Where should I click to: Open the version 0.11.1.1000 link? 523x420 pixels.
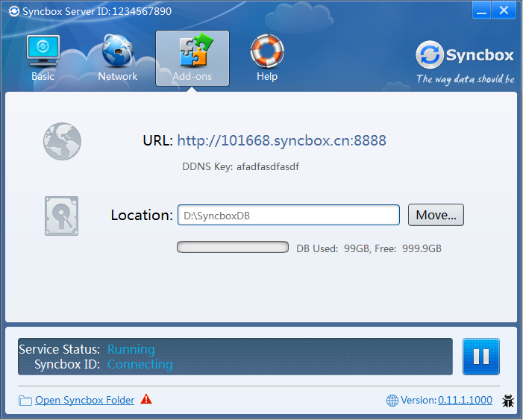pos(465,400)
